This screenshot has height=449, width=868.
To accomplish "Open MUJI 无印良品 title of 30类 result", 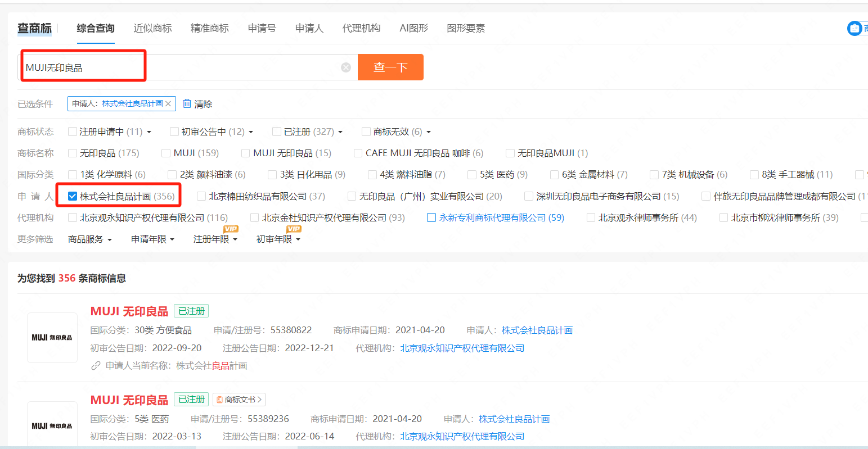I will pyautogui.click(x=129, y=311).
